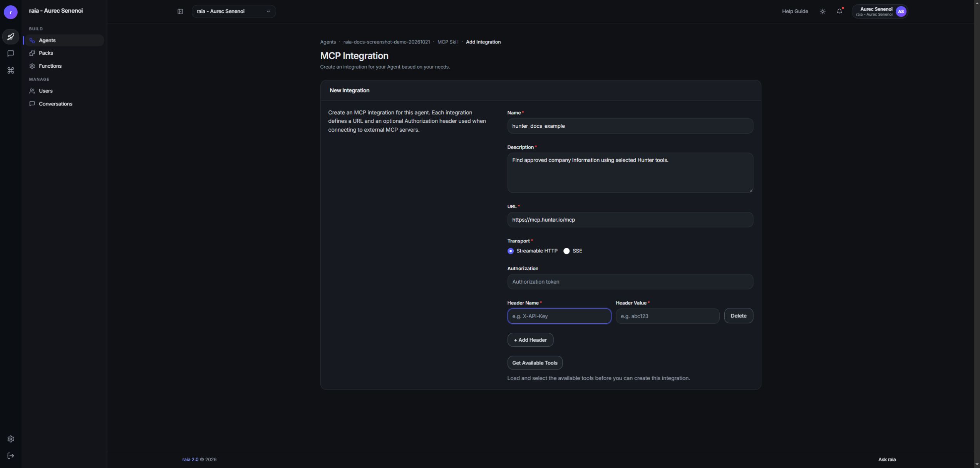The width and height of the screenshot is (980, 468).
Task: Toggle sidebar collapse icon in top bar
Action: click(180, 12)
